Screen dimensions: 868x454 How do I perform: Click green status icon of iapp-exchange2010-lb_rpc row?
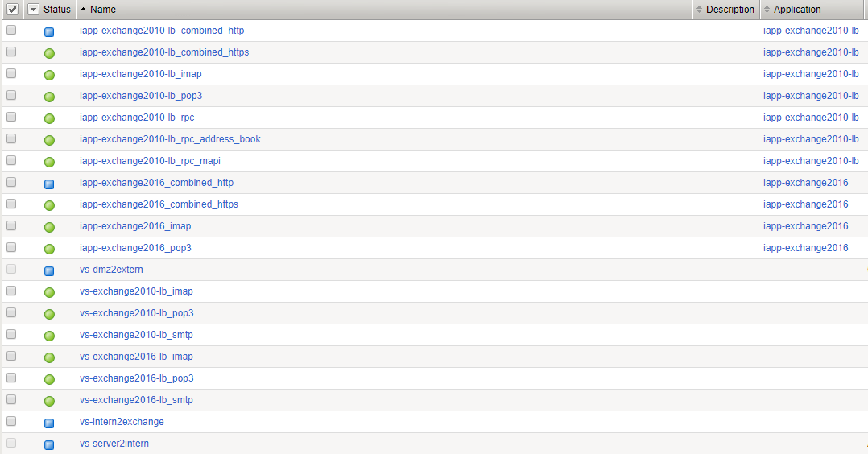coord(49,118)
